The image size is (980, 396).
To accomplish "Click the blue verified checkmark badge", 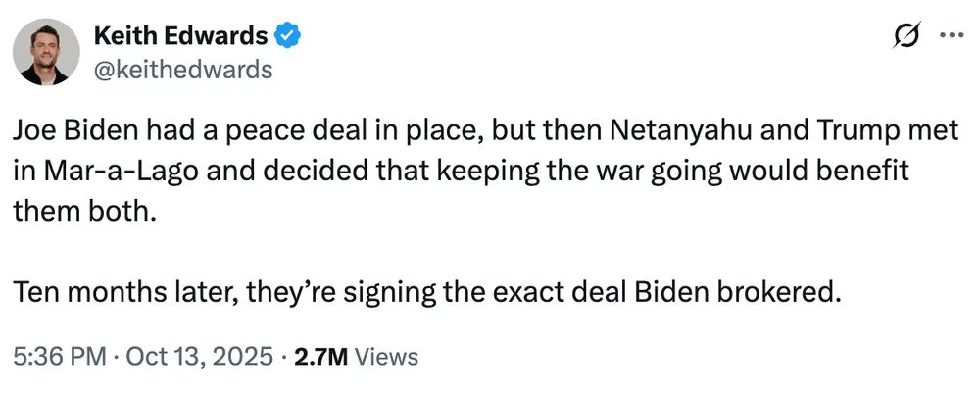I will click(x=287, y=37).
